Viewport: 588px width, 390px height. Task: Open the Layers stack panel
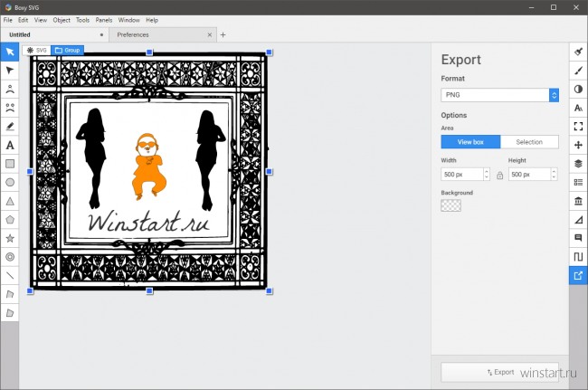tap(578, 164)
